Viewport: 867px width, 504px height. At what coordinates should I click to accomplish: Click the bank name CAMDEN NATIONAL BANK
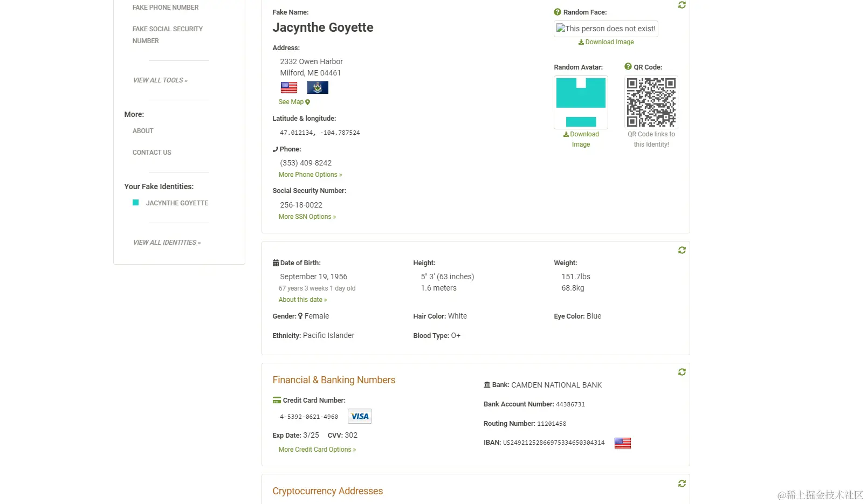556,385
